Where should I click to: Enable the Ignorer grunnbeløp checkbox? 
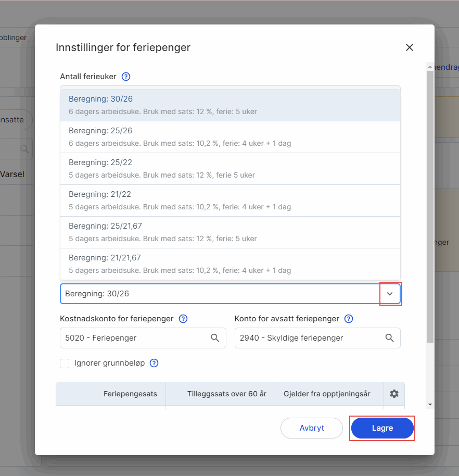point(65,364)
